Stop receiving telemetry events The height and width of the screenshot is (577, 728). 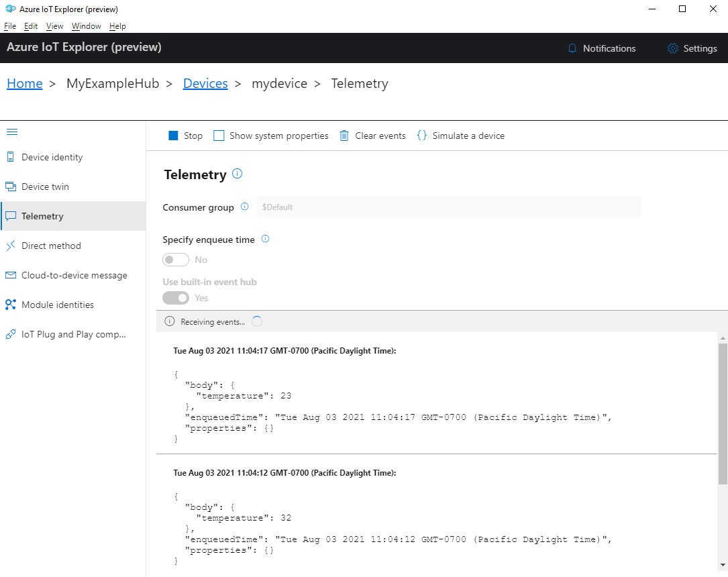tap(174, 135)
